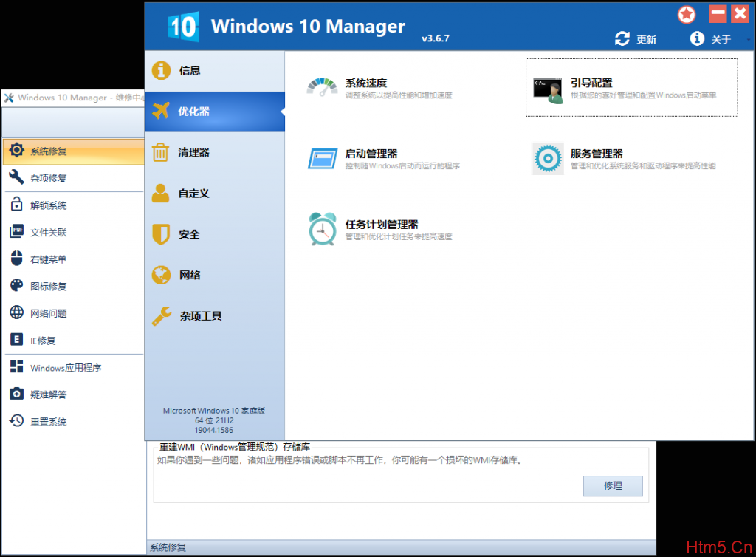
Task: Open 系统速度 tool by its title
Action: click(x=366, y=83)
